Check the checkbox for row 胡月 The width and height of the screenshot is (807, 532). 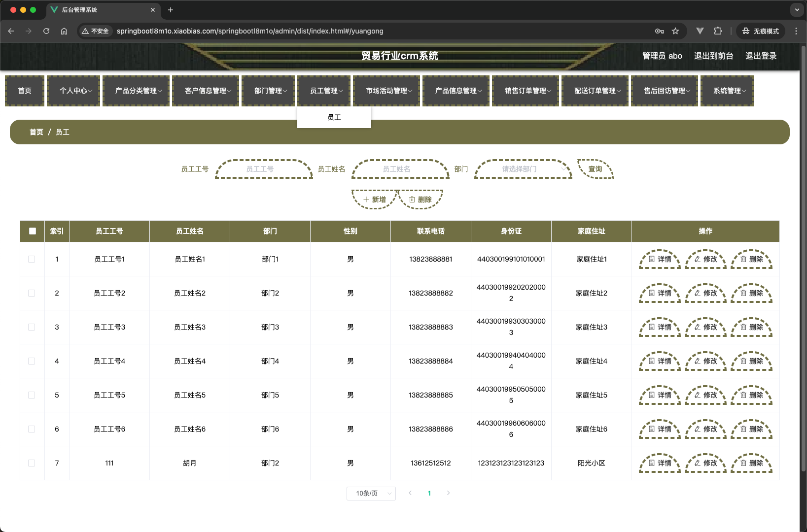pyautogui.click(x=32, y=463)
